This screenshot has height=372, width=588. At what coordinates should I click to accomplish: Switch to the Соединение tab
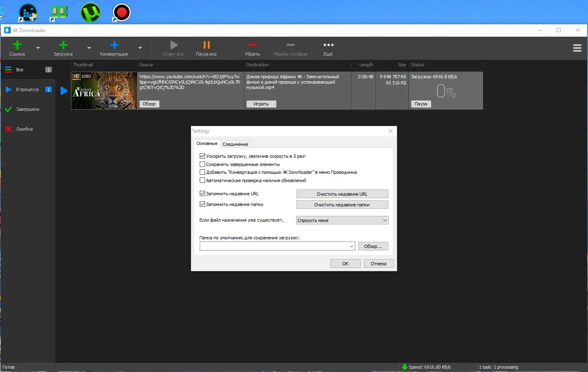click(235, 144)
